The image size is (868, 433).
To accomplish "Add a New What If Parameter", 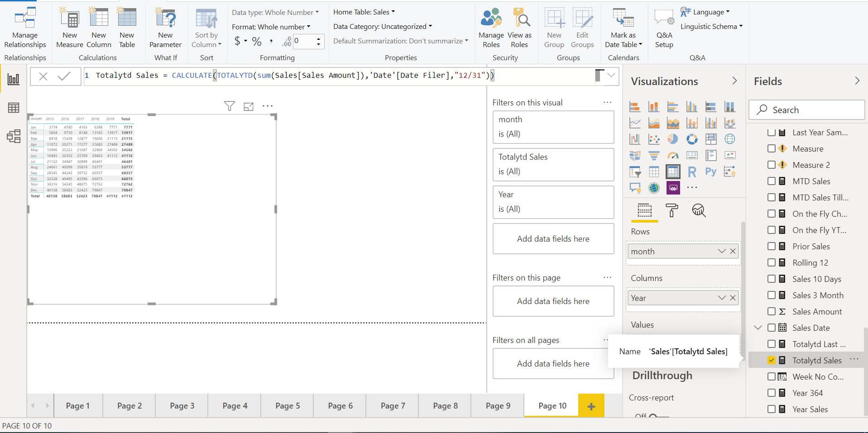I will click(165, 27).
